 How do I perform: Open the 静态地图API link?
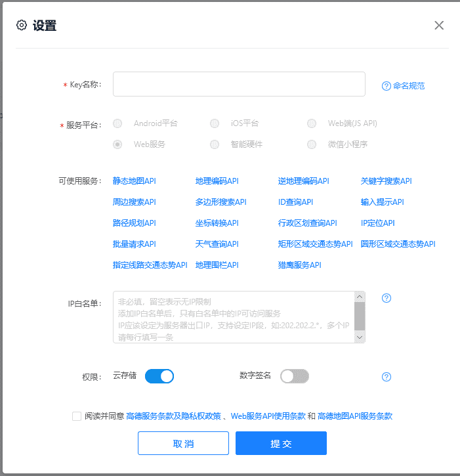[134, 181]
